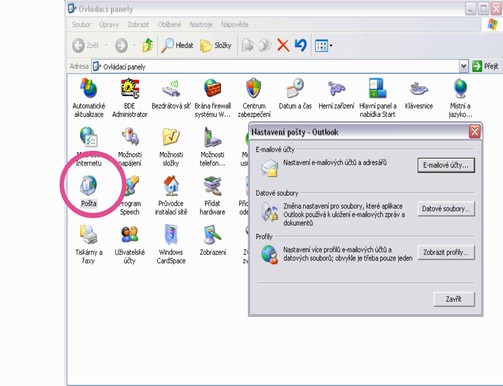Select the Pošta mail icon
503x386 pixels.
89,192
